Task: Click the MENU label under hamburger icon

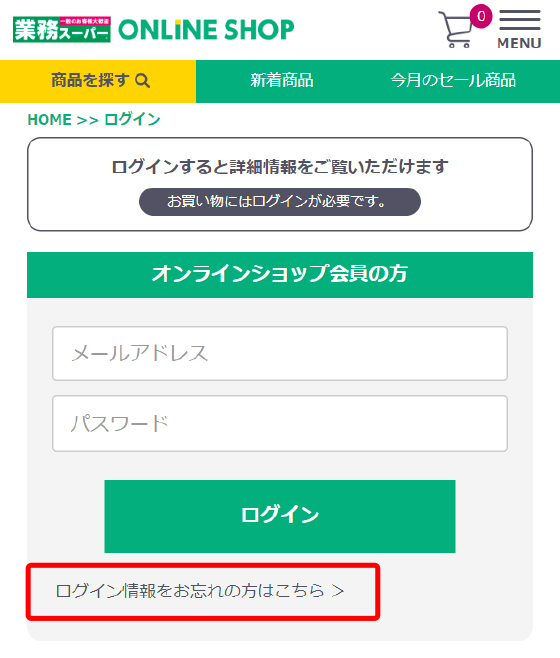Action: (x=519, y=43)
